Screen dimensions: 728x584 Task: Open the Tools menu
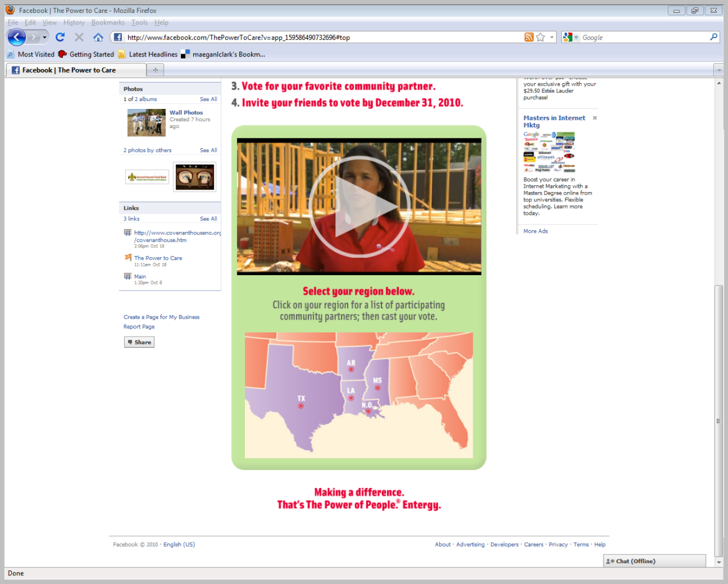(139, 22)
